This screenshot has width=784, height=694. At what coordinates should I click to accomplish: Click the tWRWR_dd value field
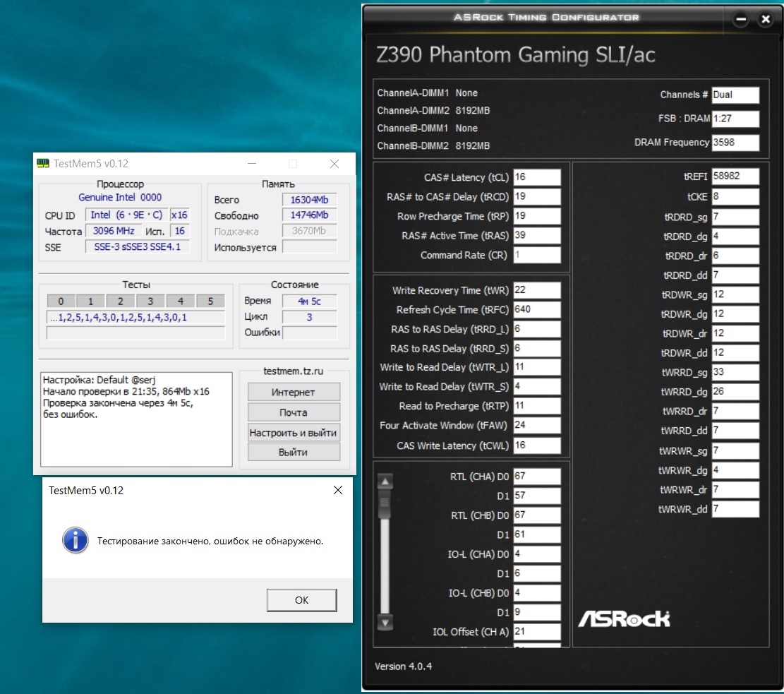click(x=735, y=509)
